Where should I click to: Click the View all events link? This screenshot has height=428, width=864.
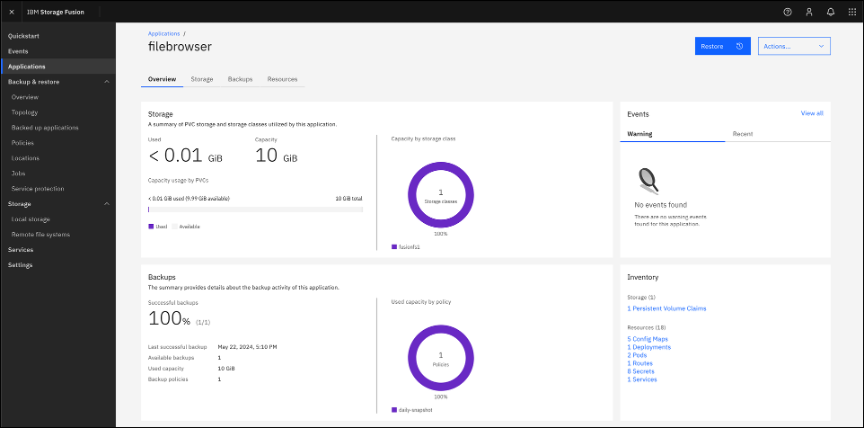811,113
